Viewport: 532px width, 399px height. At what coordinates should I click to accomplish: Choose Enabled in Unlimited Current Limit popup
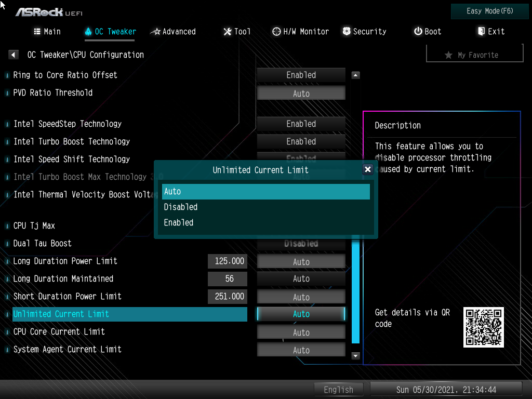coord(265,222)
